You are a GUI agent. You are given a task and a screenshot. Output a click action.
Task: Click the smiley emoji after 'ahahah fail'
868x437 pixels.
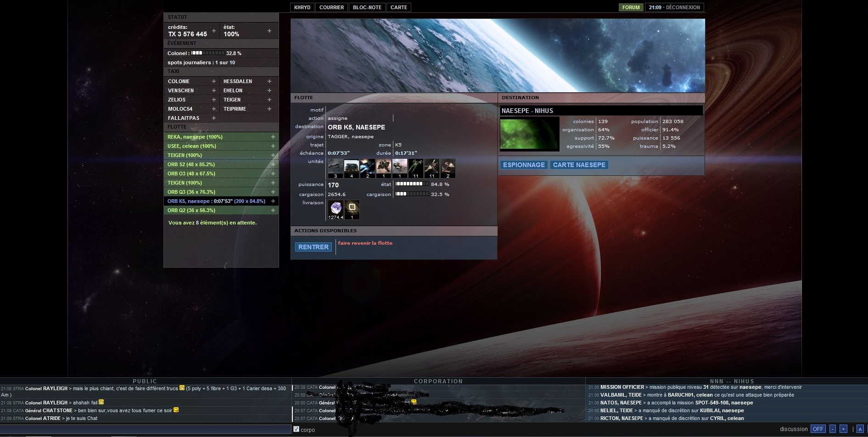pos(101,402)
